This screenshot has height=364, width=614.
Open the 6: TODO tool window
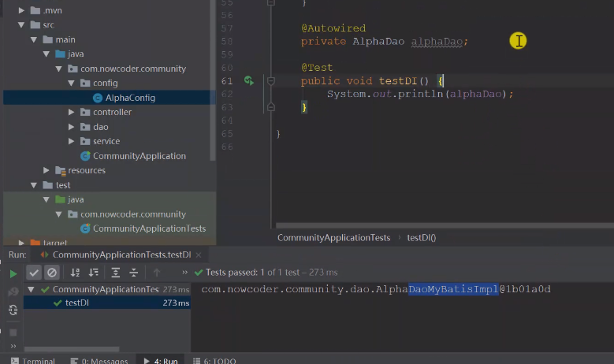pyautogui.click(x=214, y=361)
